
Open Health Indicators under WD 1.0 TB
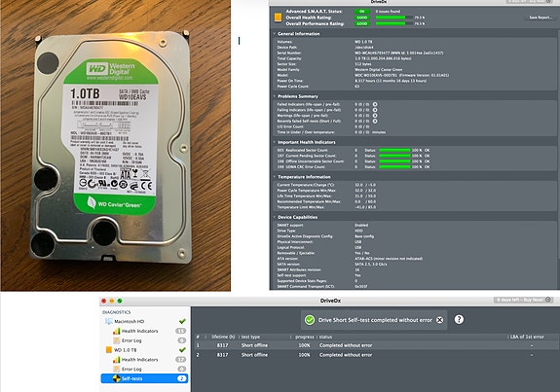coord(145,360)
